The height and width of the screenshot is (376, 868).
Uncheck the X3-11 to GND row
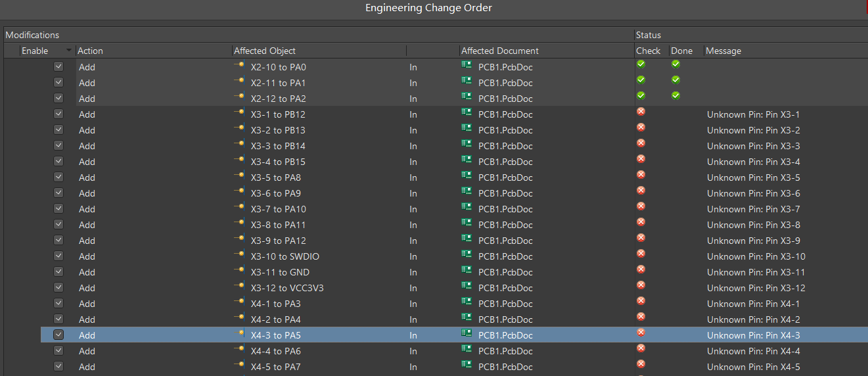58,271
